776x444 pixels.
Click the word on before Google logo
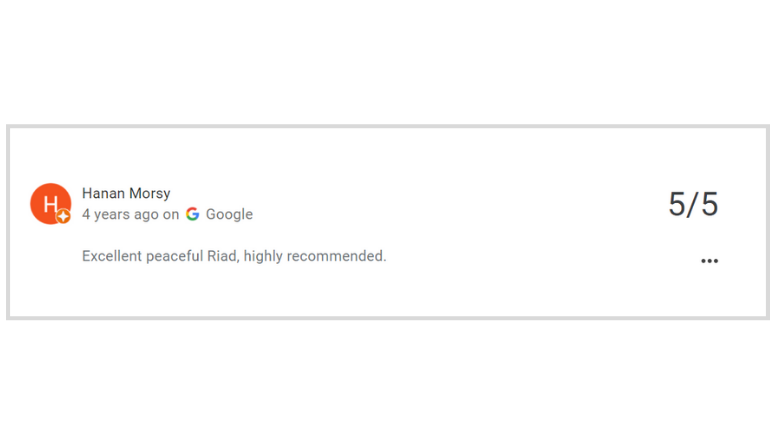(171, 215)
